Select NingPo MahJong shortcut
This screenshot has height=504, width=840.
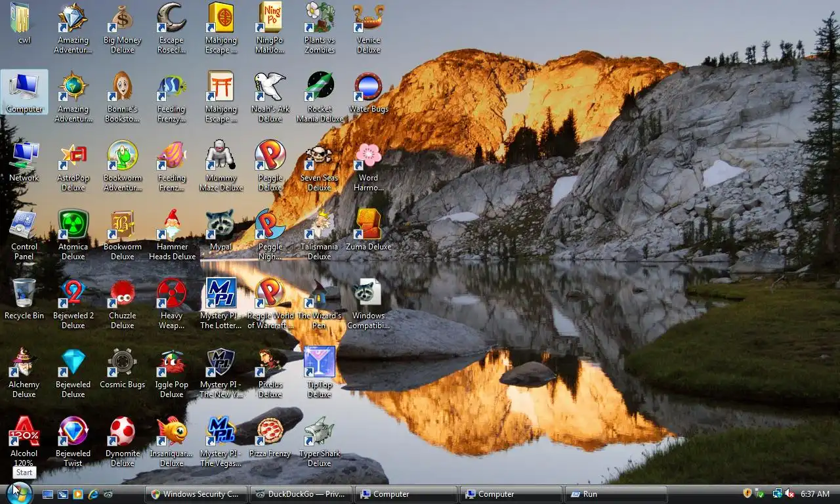[270, 28]
